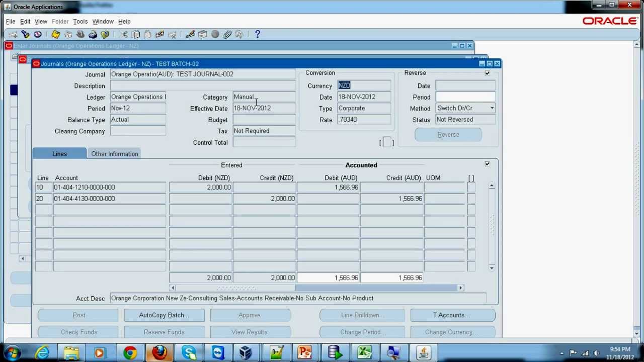Open the Window menu
The height and width of the screenshot is (362, 644).
point(103,22)
